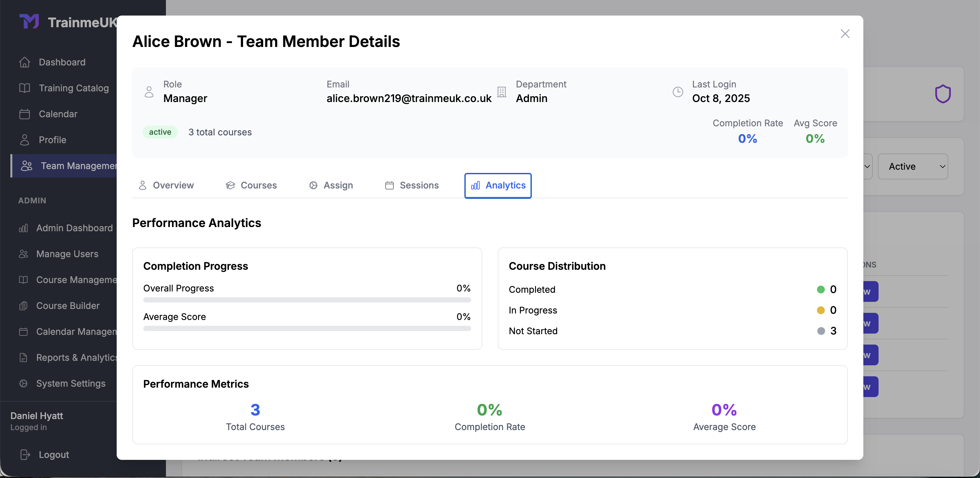Click the Overall Progress bar
The width and height of the screenshot is (980, 478).
pyautogui.click(x=307, y=300)
